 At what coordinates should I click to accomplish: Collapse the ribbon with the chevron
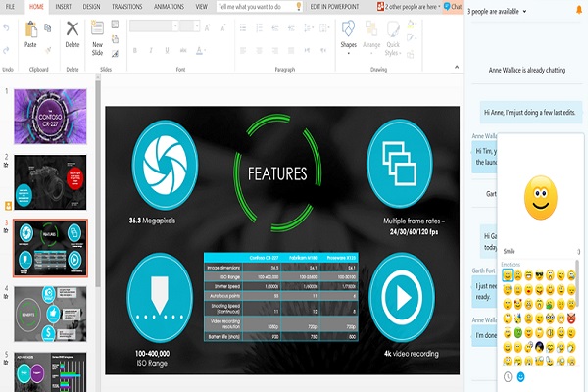coord(457,68)
